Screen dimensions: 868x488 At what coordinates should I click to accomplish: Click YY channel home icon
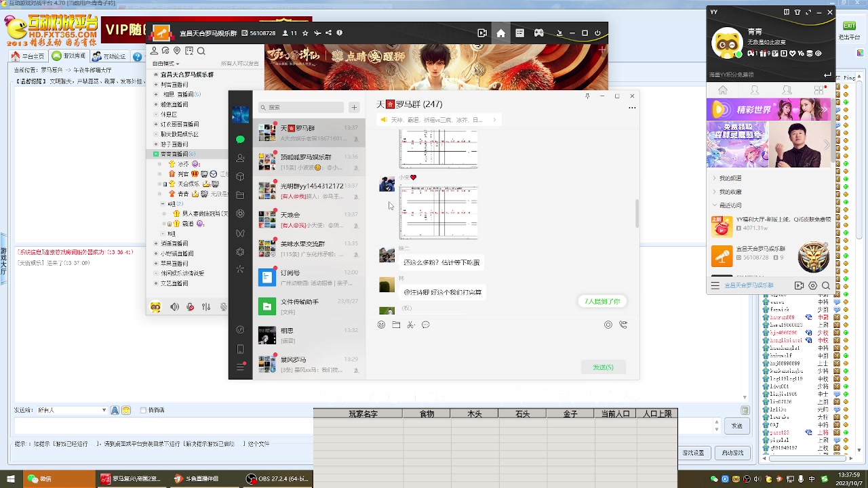500,33
